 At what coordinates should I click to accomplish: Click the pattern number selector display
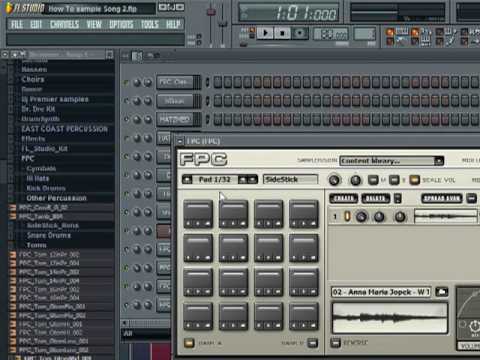[x=364, y=34]
